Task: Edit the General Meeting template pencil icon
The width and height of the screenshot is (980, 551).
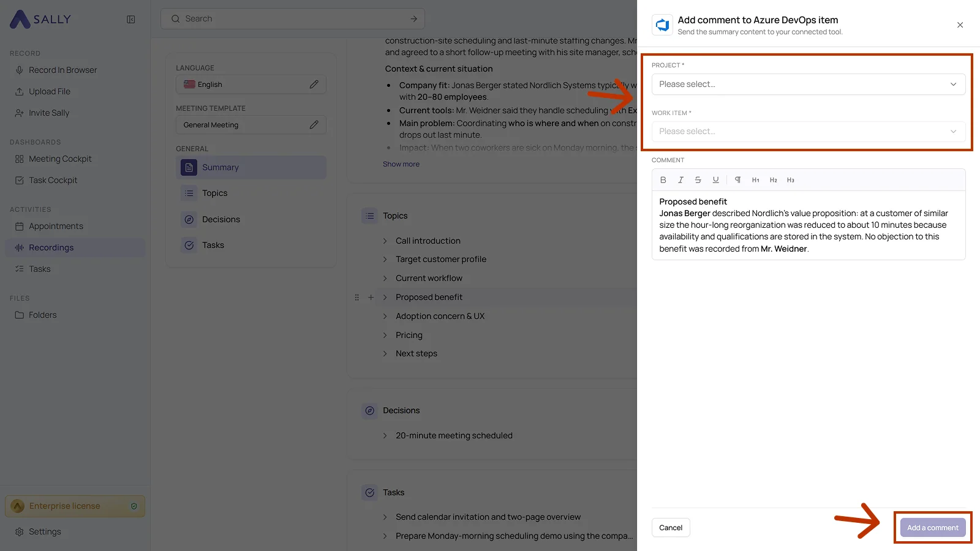Action: point(314,125)
